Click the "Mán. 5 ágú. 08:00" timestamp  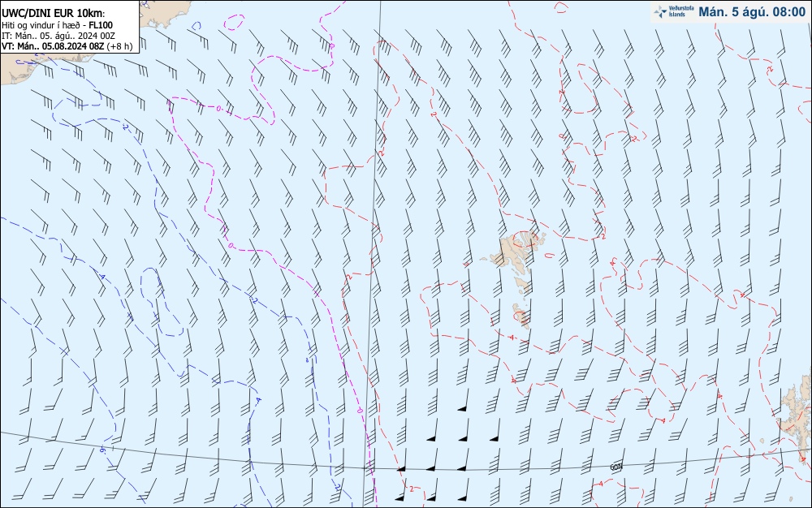coord(752,12)
